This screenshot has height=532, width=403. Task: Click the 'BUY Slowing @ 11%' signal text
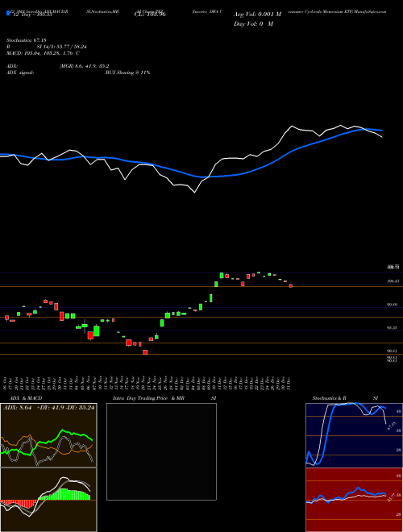[x=127, y=73]
